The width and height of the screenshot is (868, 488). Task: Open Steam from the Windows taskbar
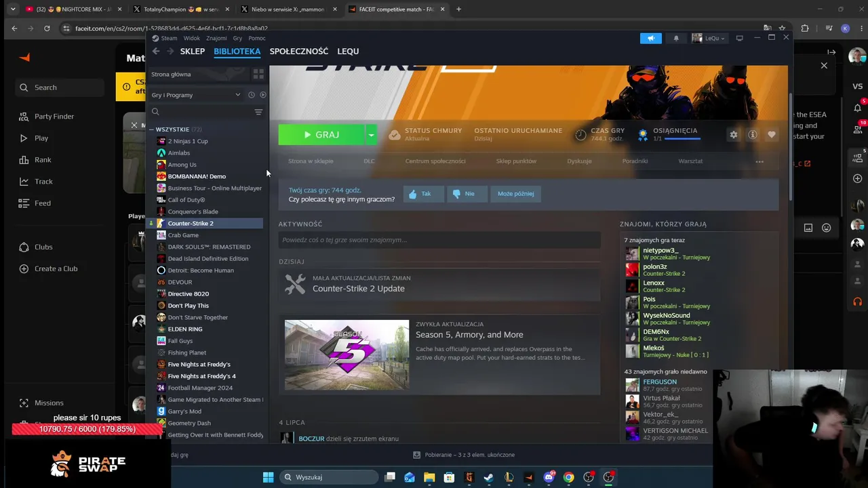[x=488, y=477]
